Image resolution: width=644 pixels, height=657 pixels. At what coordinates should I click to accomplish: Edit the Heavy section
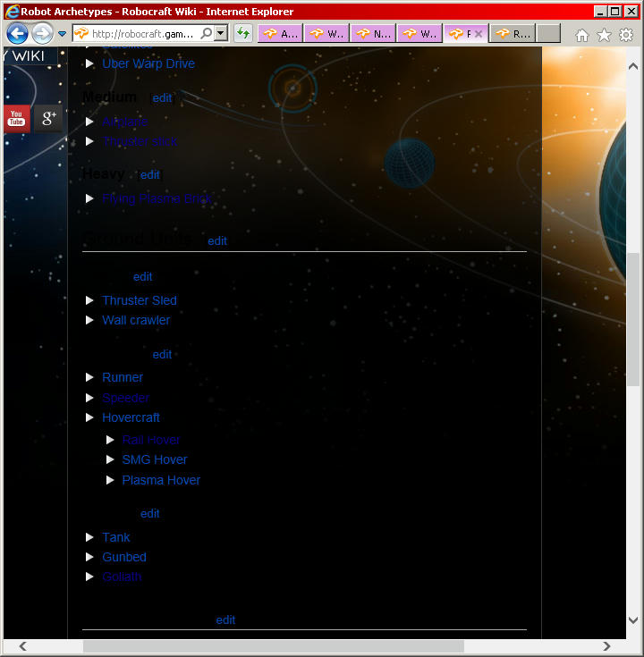coord(150,174)
